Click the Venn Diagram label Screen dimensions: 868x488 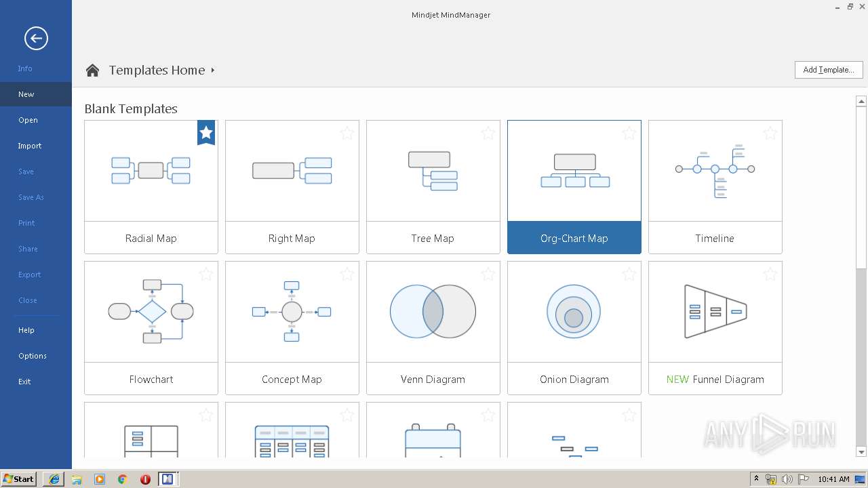(x=433, y=380)
